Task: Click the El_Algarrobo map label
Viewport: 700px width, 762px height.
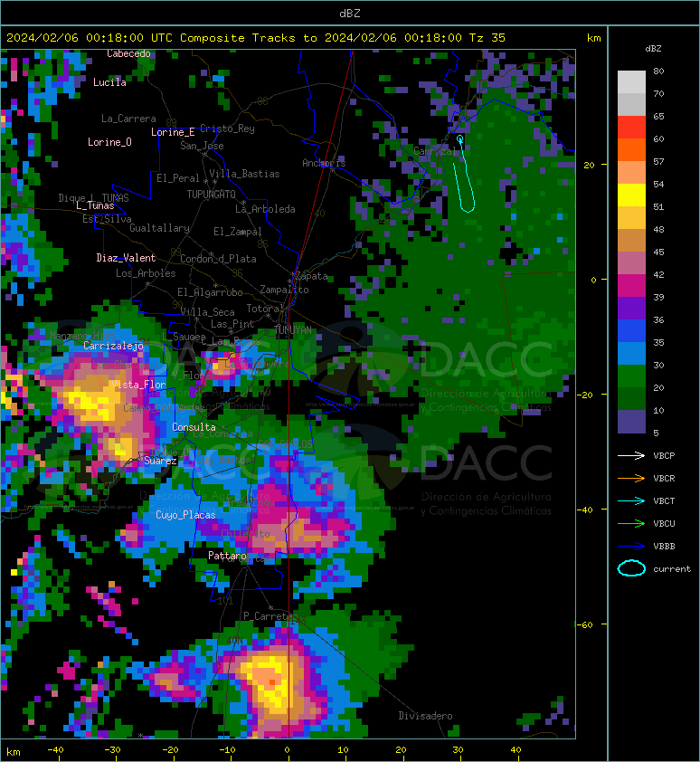Action: pos(210,292)
